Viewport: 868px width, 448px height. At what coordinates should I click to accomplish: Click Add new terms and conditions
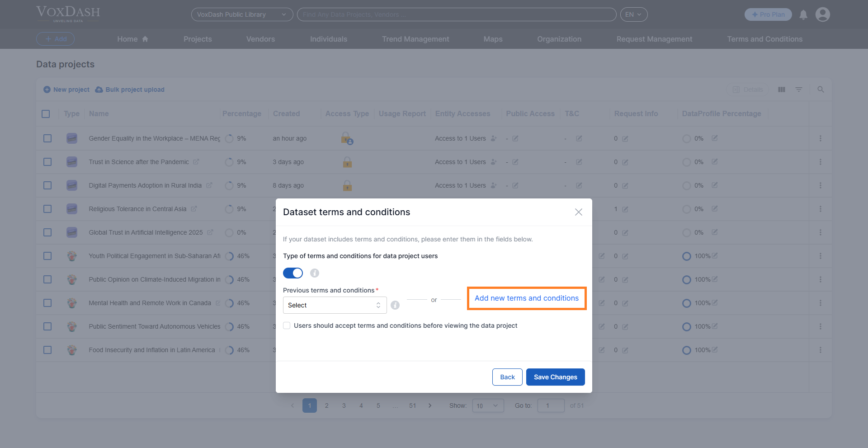point(527,298)
